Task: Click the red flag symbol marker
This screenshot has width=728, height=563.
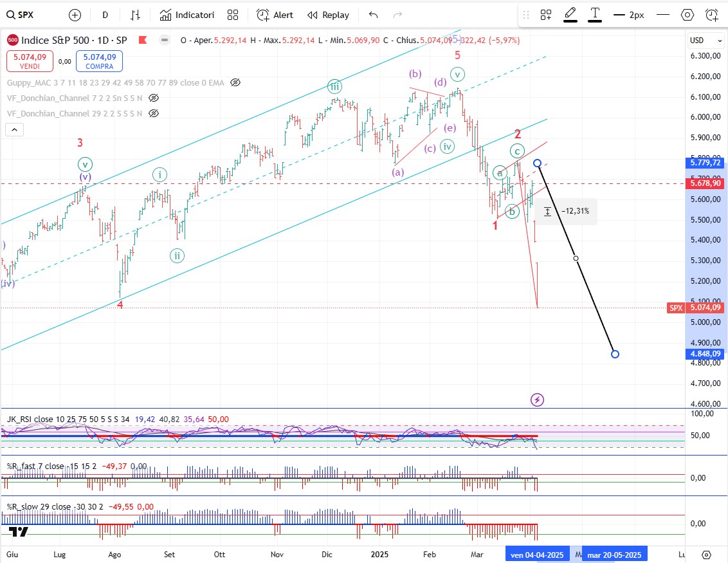Action: pos(143,41)
